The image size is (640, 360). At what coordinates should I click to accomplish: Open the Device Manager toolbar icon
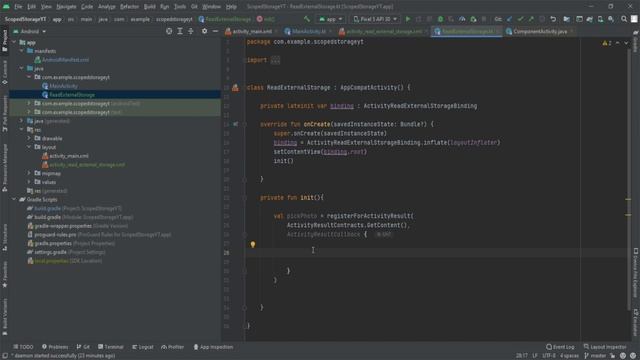pyautogui.click(x=600, y=19)
